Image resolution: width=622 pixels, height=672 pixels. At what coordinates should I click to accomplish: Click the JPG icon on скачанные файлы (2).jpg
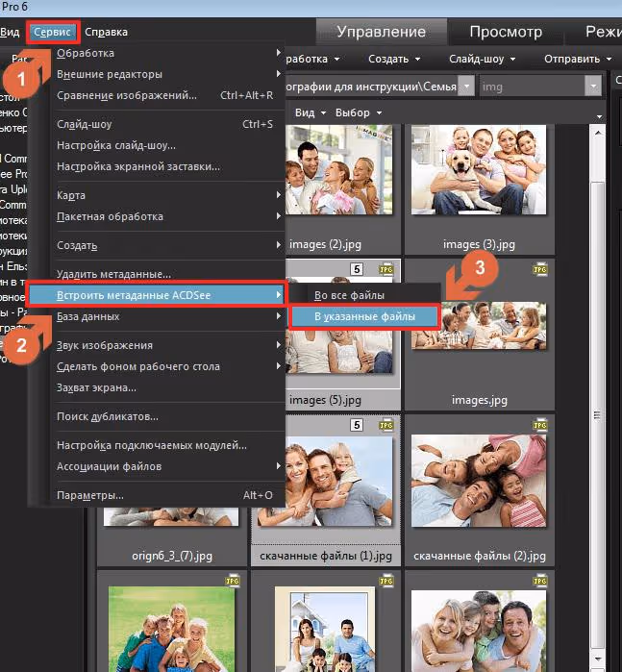(539, 424)
